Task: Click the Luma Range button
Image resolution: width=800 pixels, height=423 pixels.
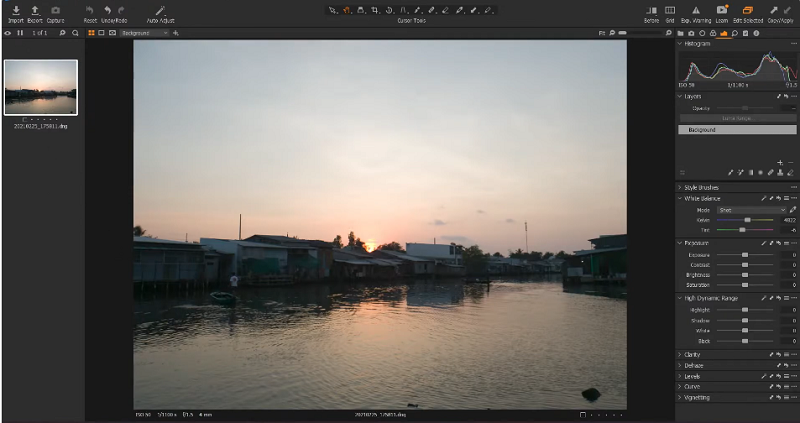Action: click(x=737, y=118)
